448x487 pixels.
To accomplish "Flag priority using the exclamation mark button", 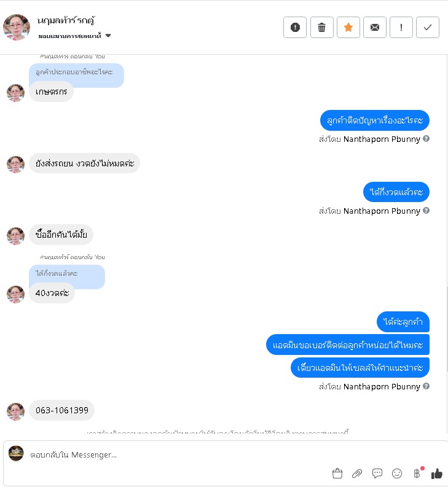I will (401, 28).
